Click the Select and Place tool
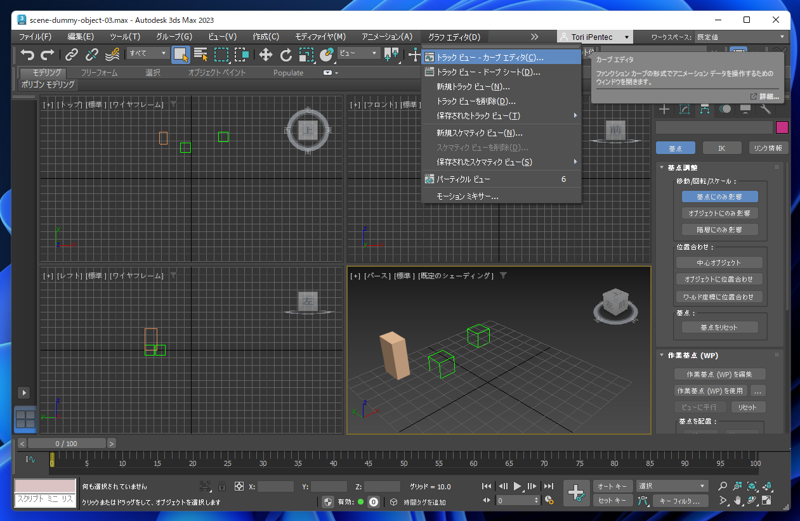800x521 pixels. point(327,54)
